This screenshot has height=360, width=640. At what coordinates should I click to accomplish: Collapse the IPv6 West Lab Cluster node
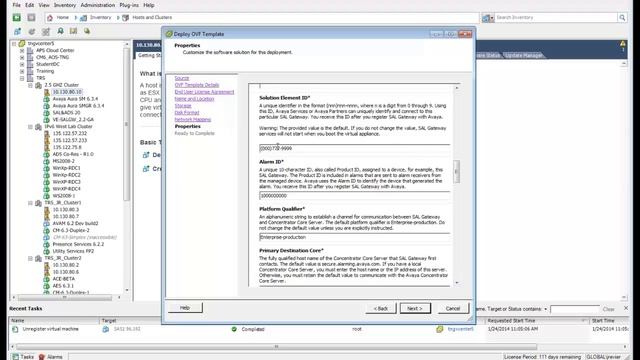click(x=30, y=127)
